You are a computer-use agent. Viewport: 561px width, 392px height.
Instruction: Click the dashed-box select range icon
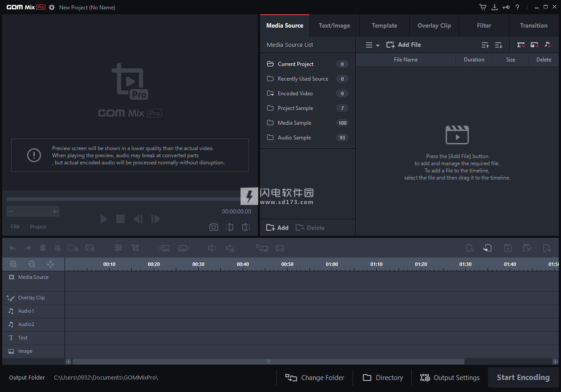point(73,248)
